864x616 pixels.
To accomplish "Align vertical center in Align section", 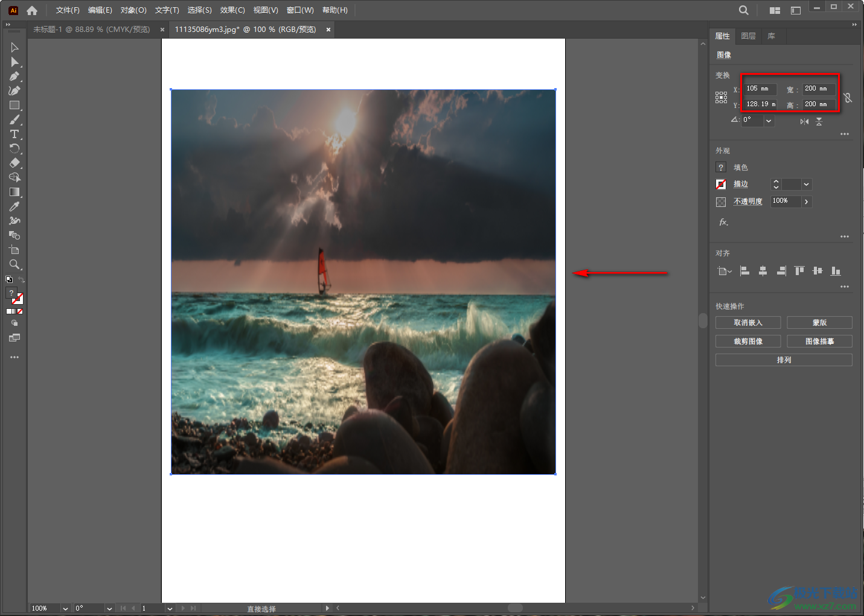I will pos(818,271).
